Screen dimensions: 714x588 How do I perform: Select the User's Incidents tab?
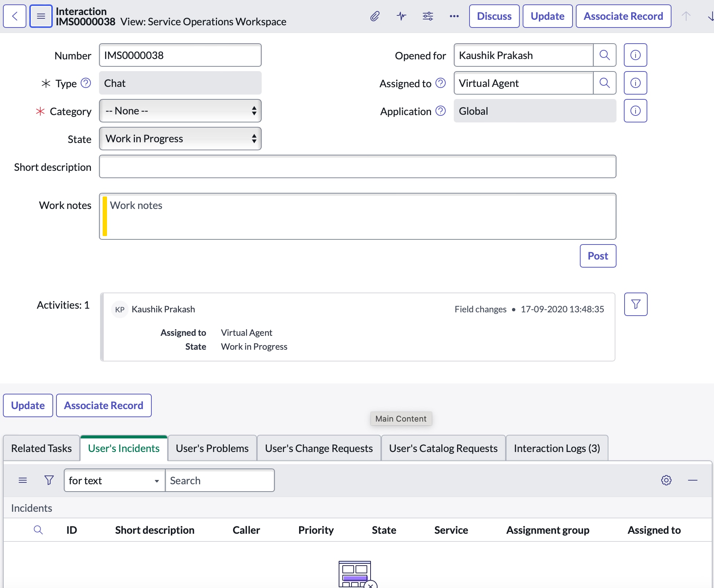[124, 448]
